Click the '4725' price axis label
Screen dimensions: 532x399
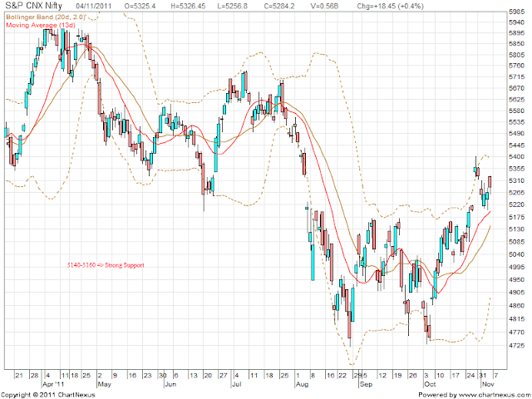click(x=517, y=346)
